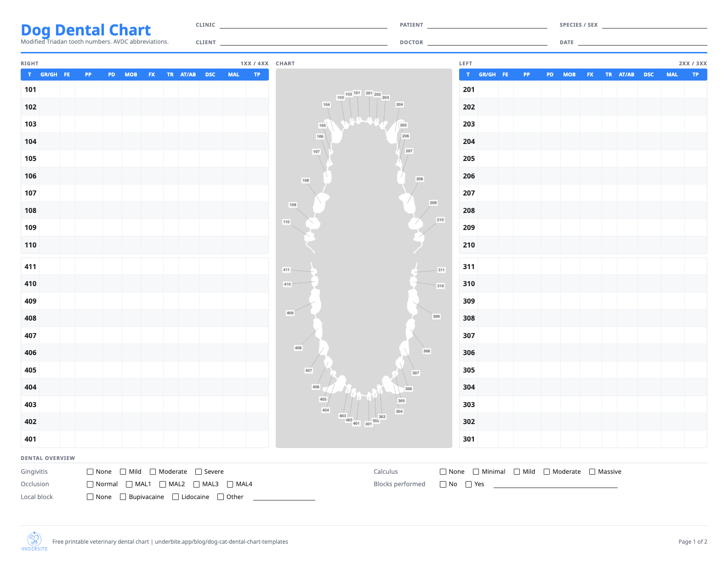Click the Dog Dental Chart title
Viewport: 728px width, 563px height.
pos(86,30)
